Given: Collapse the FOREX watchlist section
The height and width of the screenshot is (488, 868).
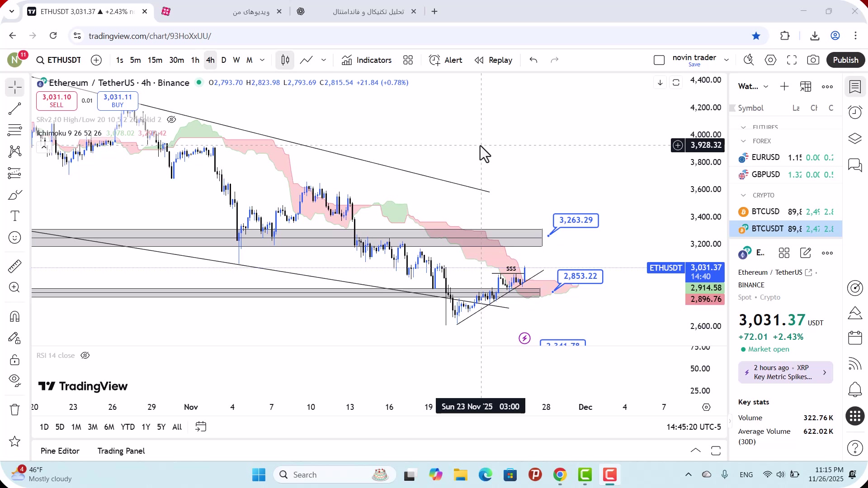Looking at the screenshot, I should point(743,141).
